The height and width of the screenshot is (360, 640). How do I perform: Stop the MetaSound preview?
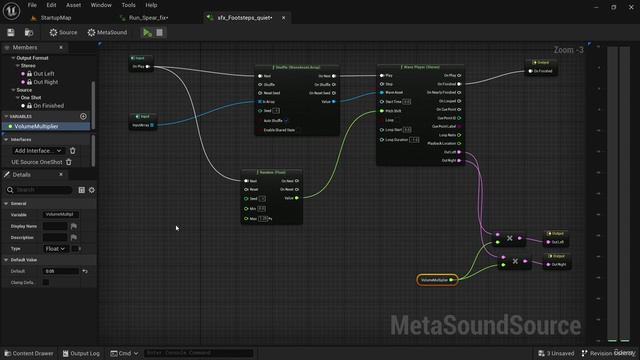[160, 32]
